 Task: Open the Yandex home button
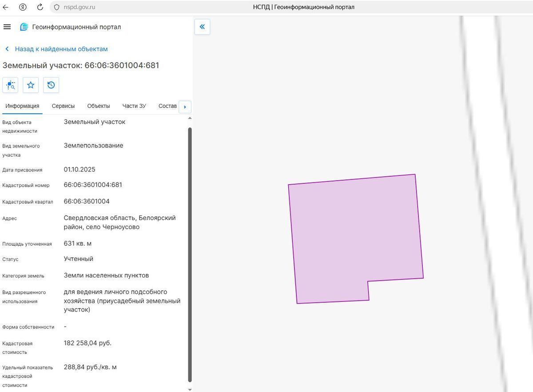point(23,7)
